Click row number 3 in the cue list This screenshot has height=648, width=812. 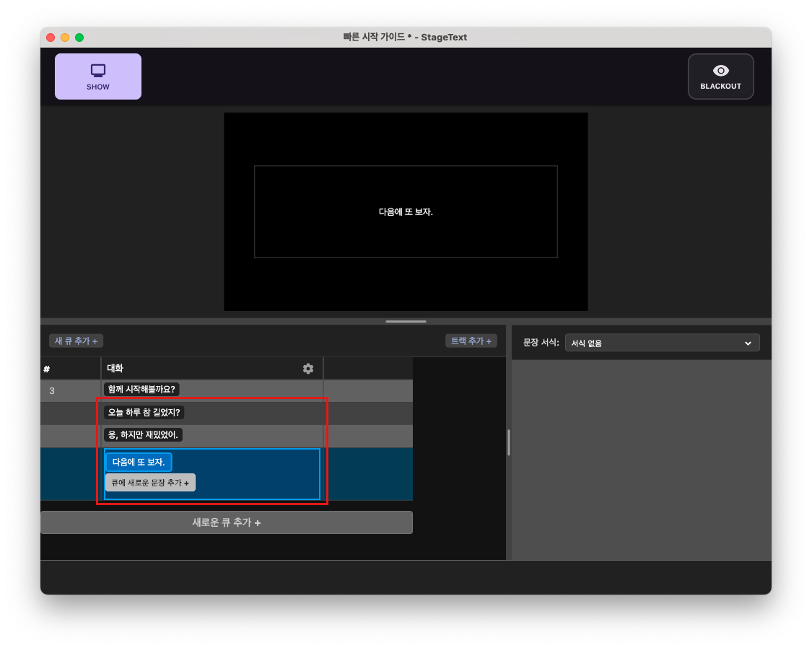click(x=51, y=390)
